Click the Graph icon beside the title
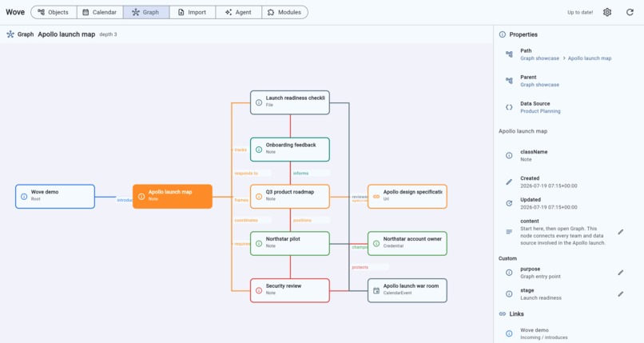Image resolution: width=644 pixels, height=343 pixels. (x=10, y=34)
